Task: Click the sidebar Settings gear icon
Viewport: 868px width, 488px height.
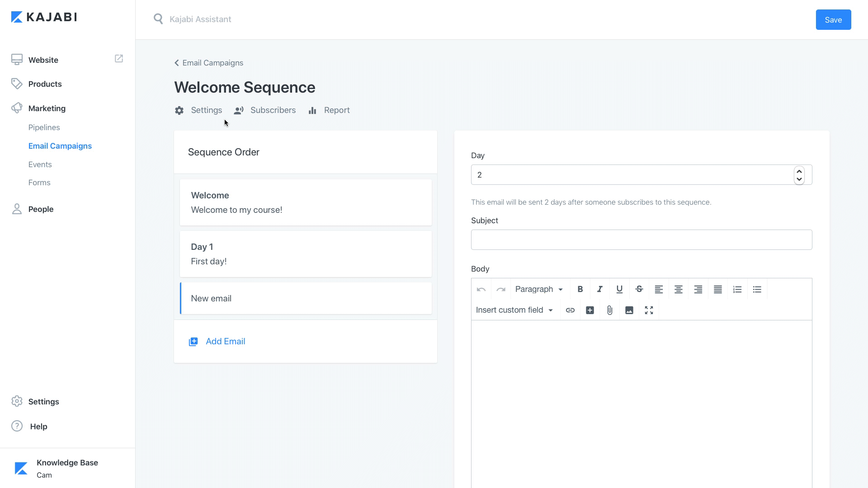Action: coord(17,401)
